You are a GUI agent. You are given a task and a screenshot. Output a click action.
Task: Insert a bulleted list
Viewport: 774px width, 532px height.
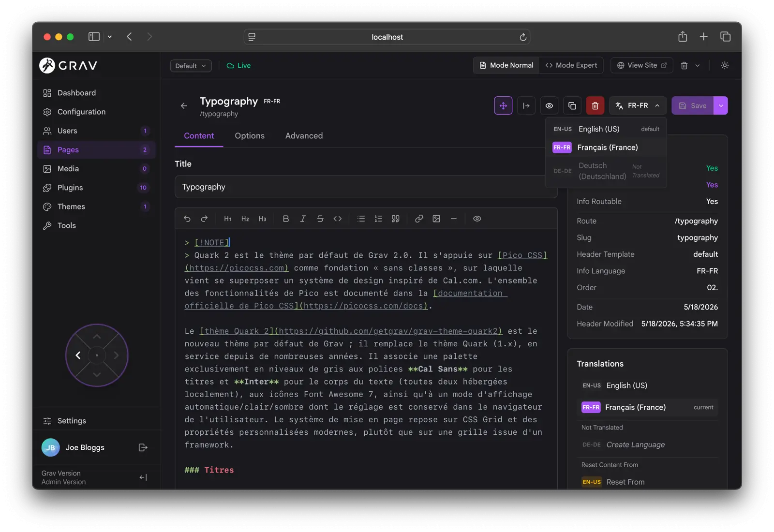point(361,219)
